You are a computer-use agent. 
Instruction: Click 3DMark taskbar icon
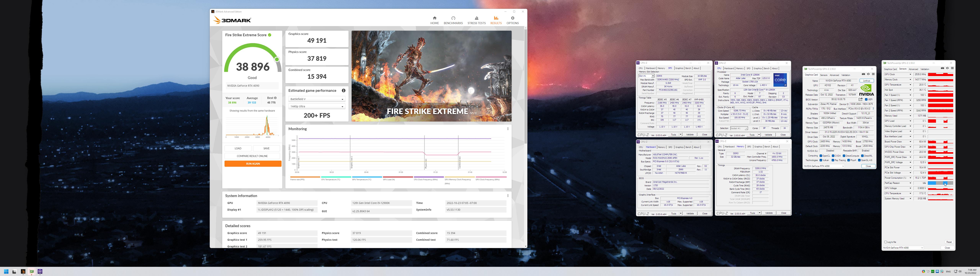tap(23, 271)
